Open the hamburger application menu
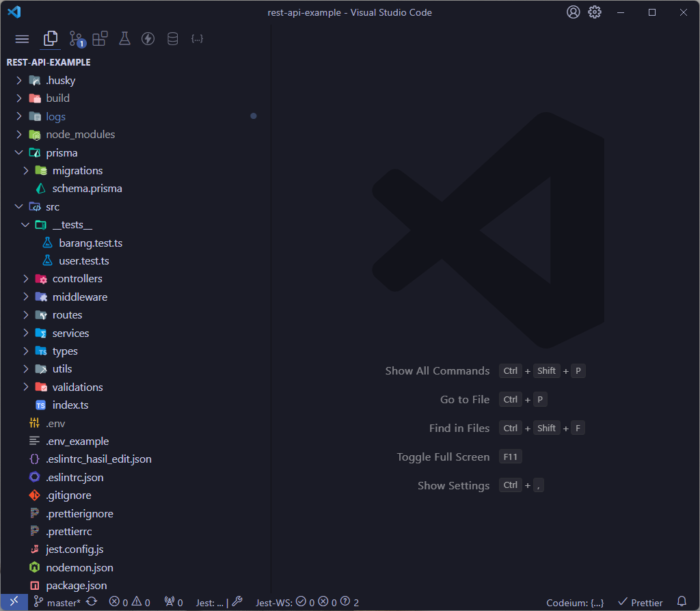700x611 pixels. tap(22, 39)
